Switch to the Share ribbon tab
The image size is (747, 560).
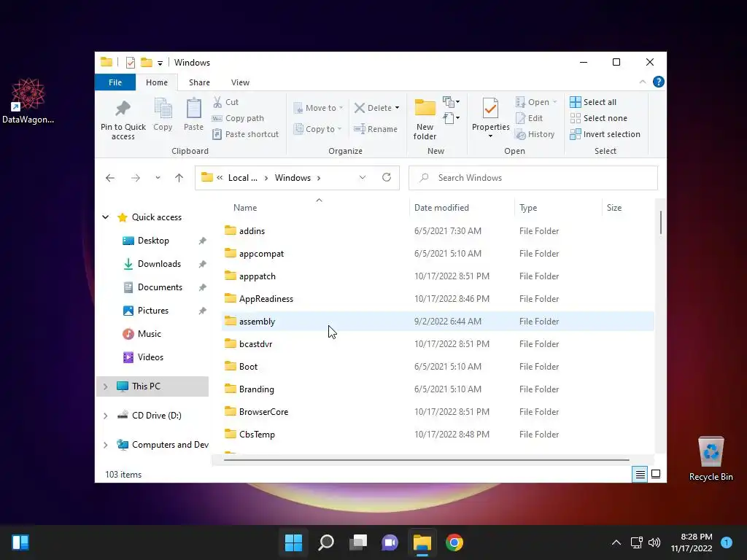click(199, 82)
